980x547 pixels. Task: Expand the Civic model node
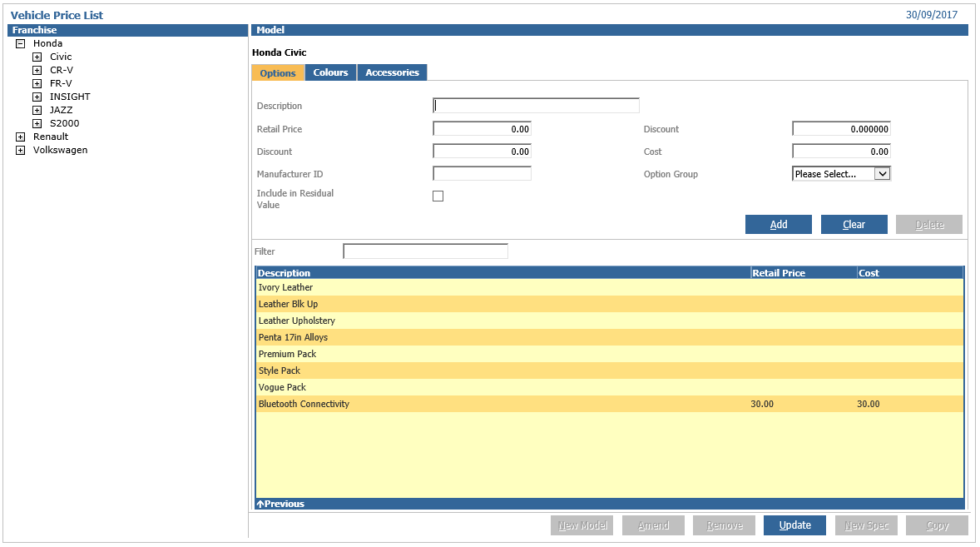(37, 57)
